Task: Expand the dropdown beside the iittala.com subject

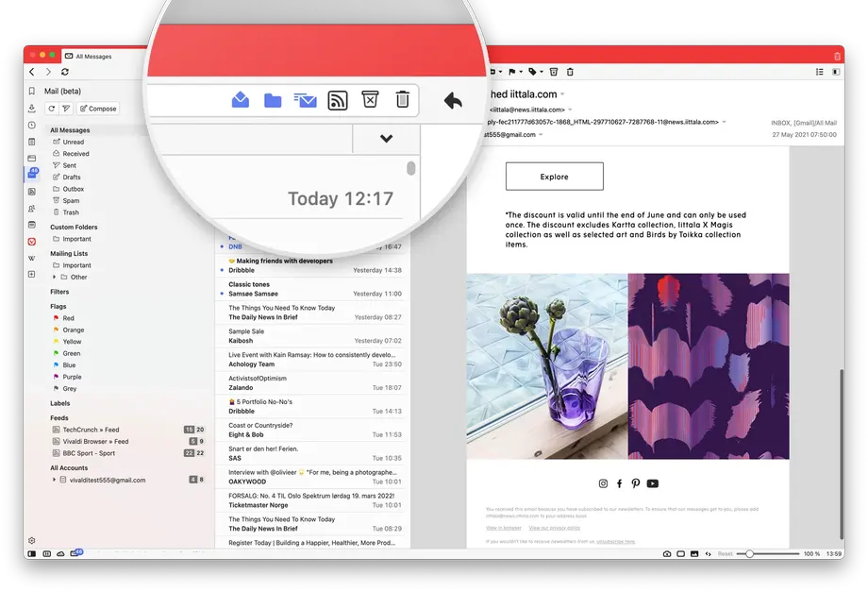Action: tap(562, 94)
